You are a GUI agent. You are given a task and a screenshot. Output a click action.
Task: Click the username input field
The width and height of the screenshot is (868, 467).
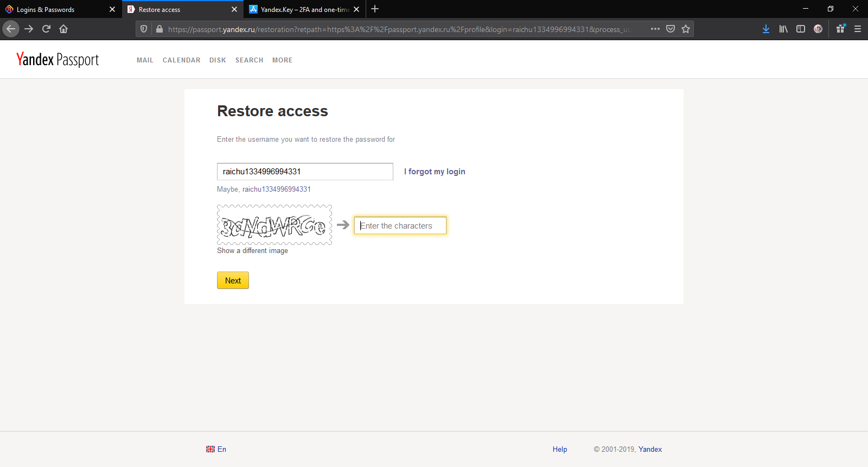(305, 172)
